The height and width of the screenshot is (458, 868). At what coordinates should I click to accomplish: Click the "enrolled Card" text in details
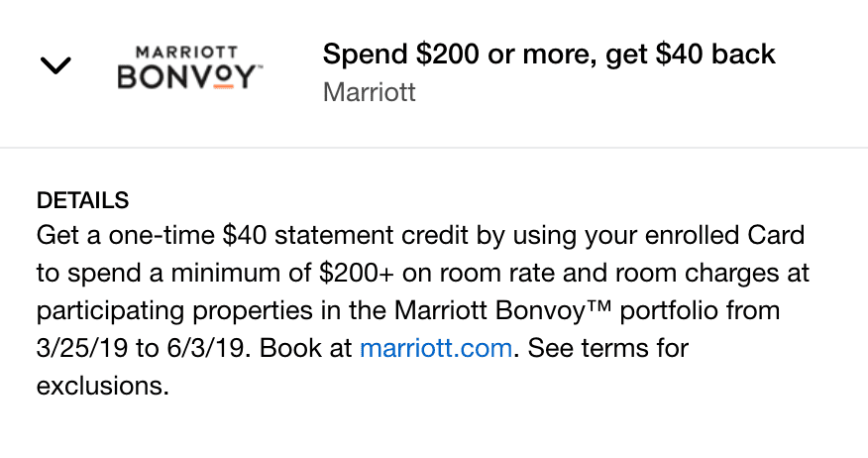724,235
